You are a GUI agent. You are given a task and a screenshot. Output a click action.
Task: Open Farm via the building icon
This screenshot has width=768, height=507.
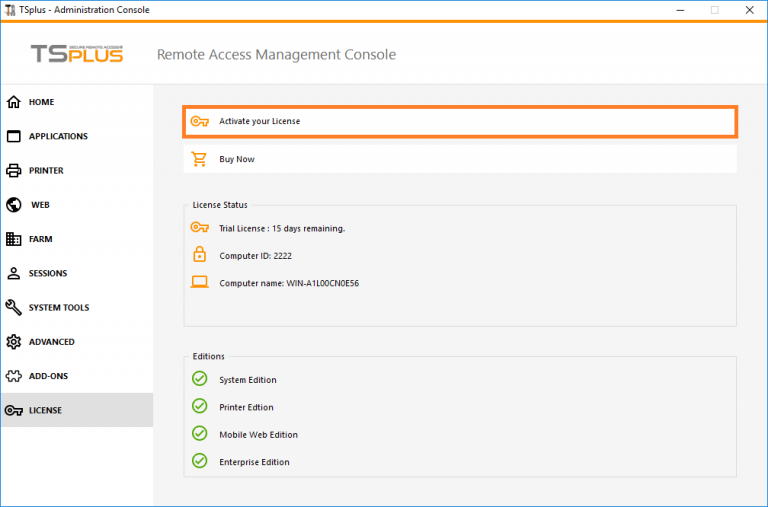pyautogui.click(x=14, y=239)
